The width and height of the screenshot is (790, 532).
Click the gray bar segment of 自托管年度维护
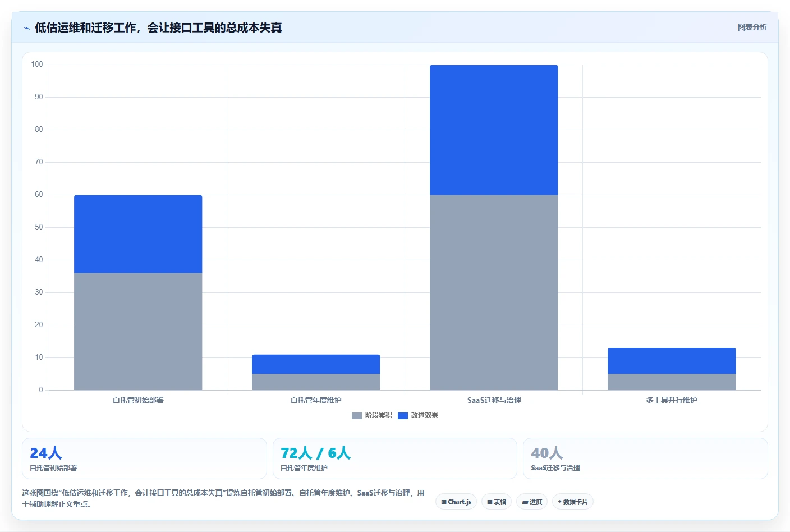pyautogui.click(x=316, y=382)
